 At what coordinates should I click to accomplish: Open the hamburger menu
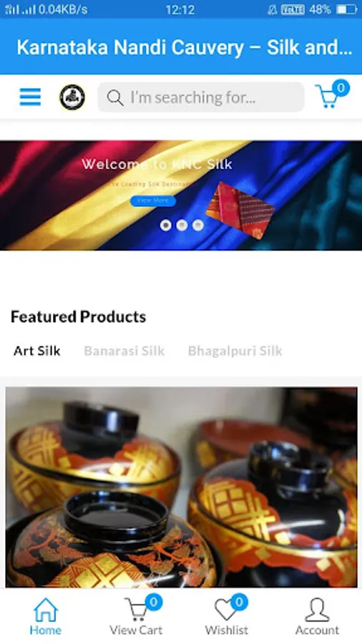coord(30,97)
